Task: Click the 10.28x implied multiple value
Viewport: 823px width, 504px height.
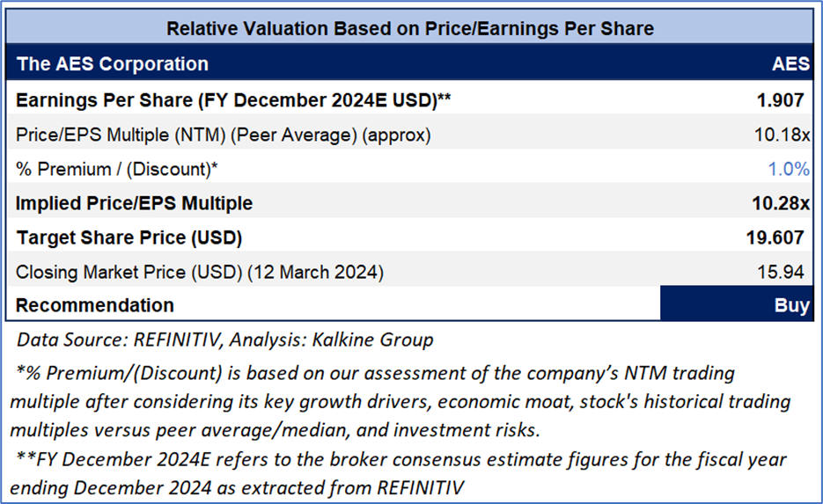Action: (779, 203)
